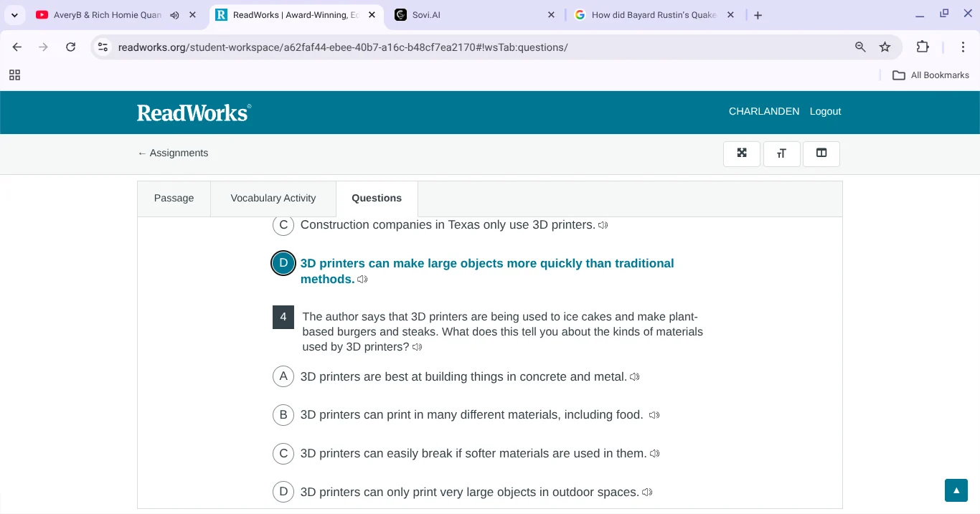Open browser extensions puzzle icon

[x=923, y=47]
